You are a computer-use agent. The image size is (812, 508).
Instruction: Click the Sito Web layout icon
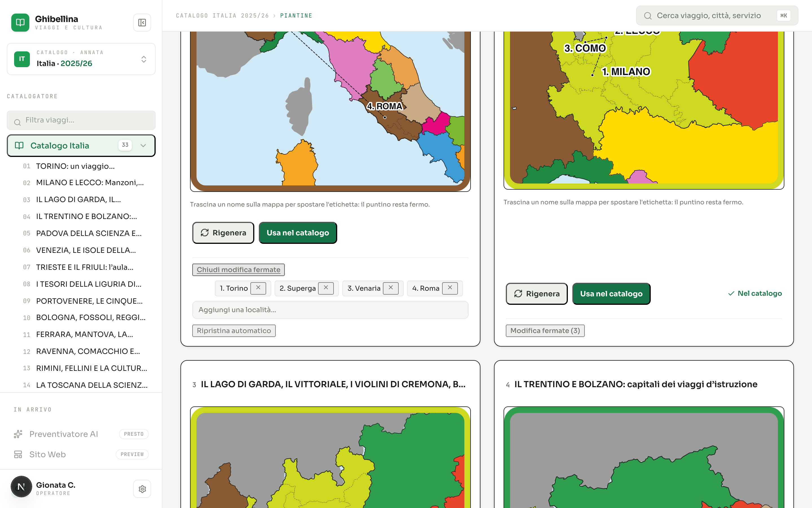pos(18,454)
